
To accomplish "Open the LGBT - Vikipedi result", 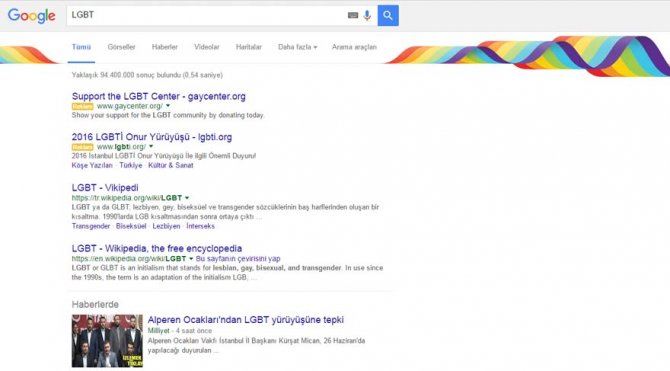I will tap(105, 188).
